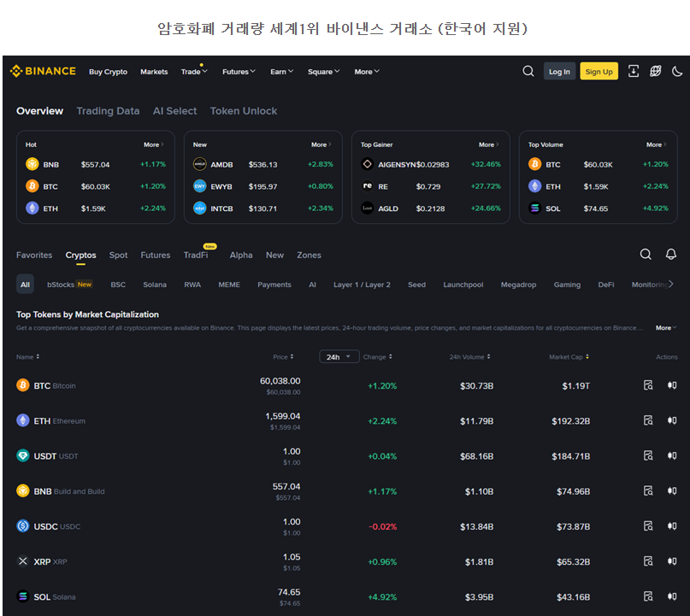Image resolution: width=690 pixels, height=616 pixels.
Task: Click AMDB icon in New card
Action: click(199, 164)
